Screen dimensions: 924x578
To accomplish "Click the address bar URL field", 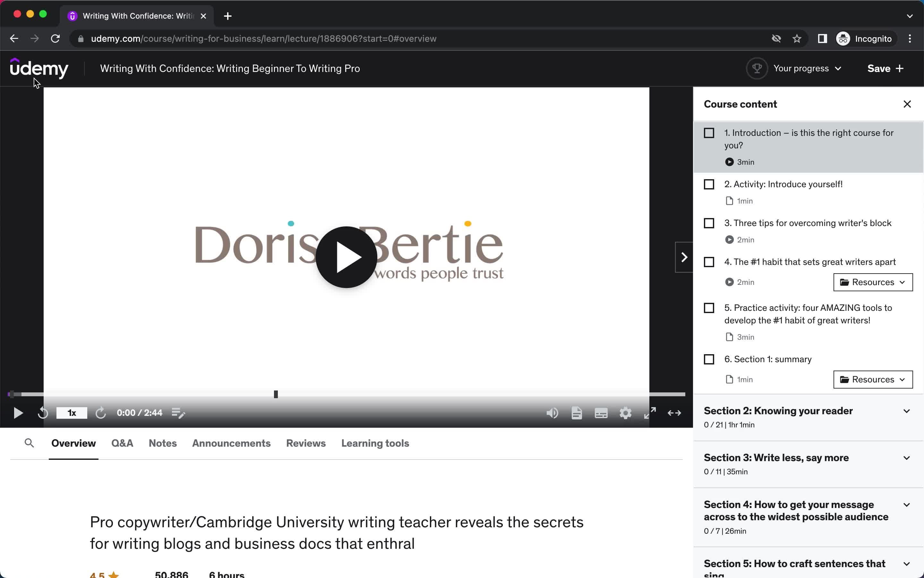I will pos(420,39).
